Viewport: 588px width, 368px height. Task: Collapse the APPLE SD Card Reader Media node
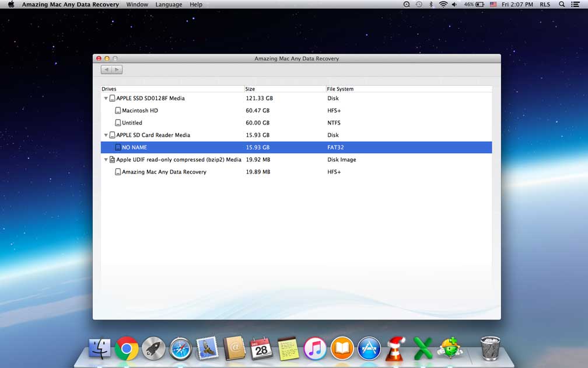tap(106, 136)
